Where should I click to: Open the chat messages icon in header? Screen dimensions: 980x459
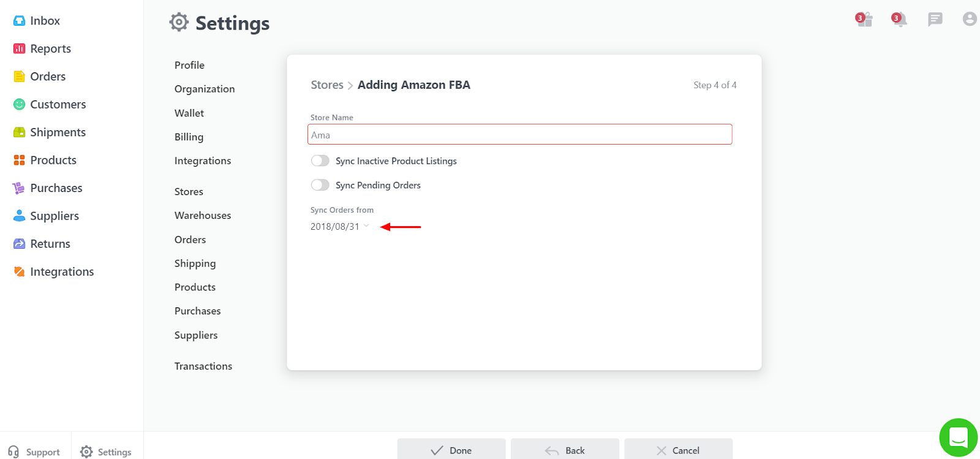click(935, 20)
